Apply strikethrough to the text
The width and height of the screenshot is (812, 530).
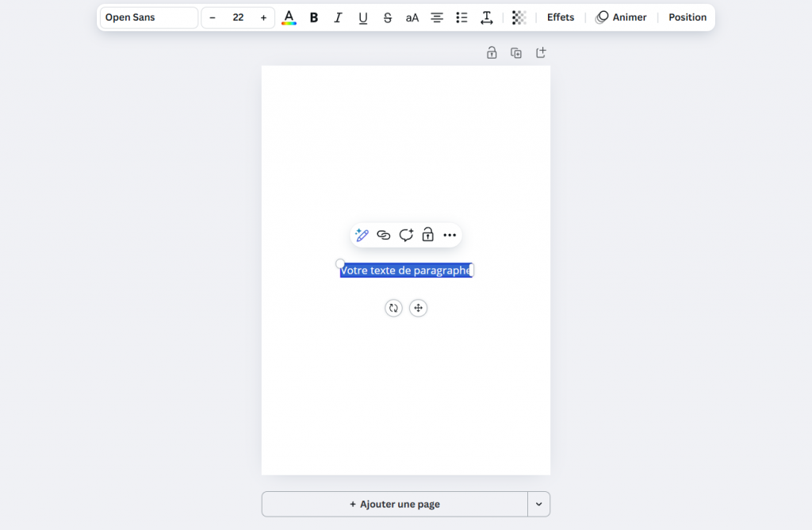(388, 17)
